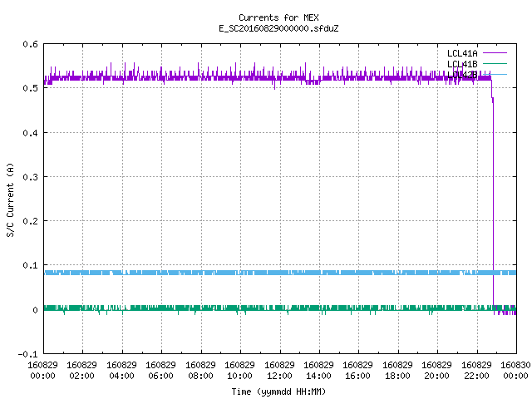Screen dimensions: 532x399
Task: Click the purple LCL41A legend line sample
Action: [495, 53]
